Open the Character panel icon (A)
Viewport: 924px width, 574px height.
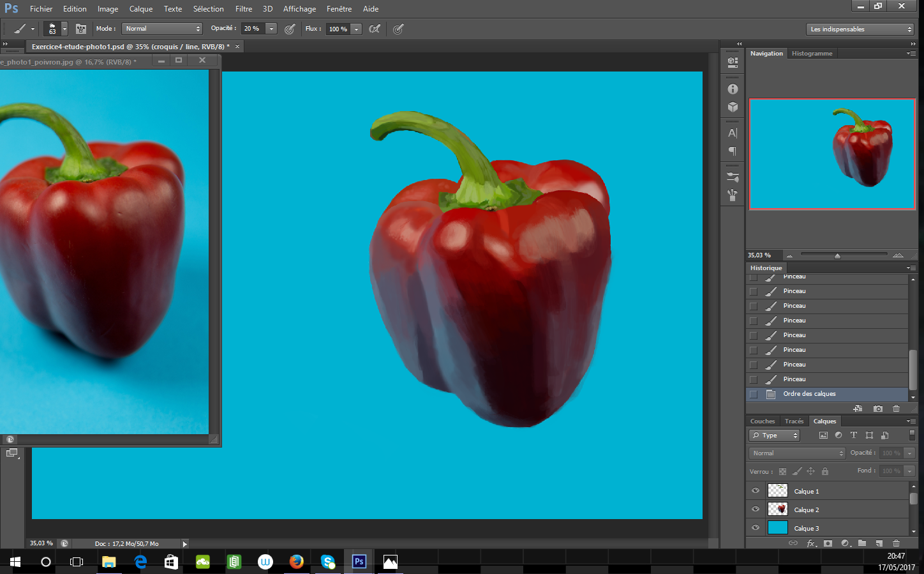coord(732,133)
